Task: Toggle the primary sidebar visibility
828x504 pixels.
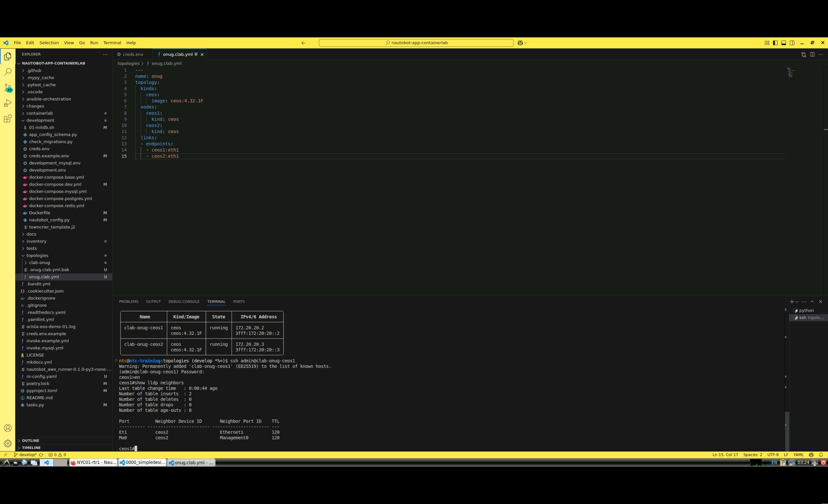Action: [775, 43]
